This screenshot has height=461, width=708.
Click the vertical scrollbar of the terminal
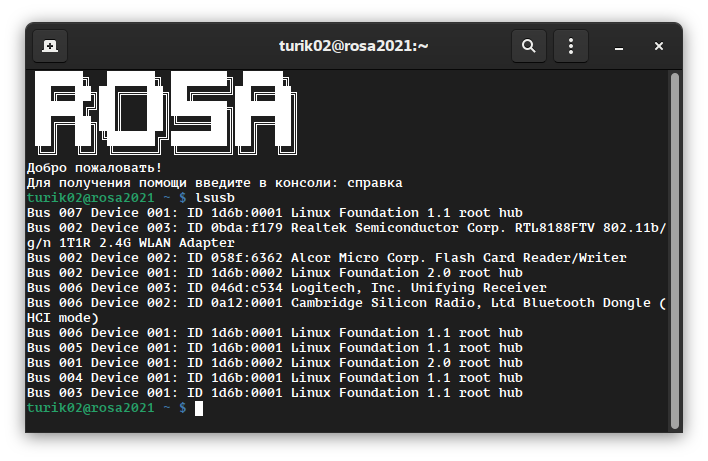click(675, 251)
